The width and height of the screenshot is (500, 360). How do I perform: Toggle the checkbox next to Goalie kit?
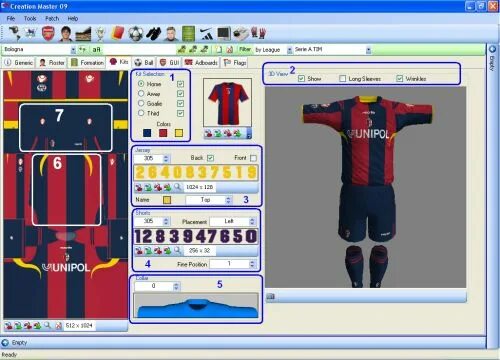180,104
